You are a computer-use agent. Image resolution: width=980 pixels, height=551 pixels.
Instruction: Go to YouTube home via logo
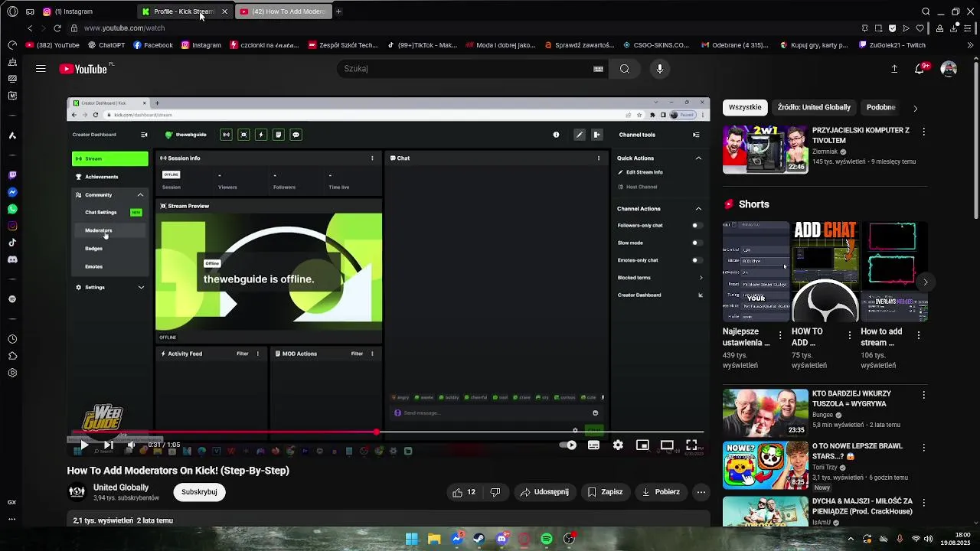(83, 69)
